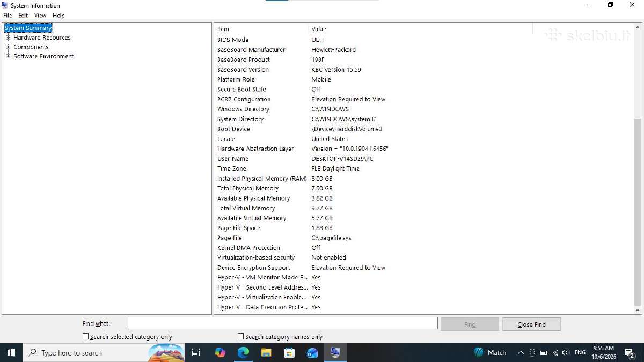Image resolution: width=644 pixels, height=362 pixels.
Task: Click the battery icon in the tray
Action: (544, 352)
